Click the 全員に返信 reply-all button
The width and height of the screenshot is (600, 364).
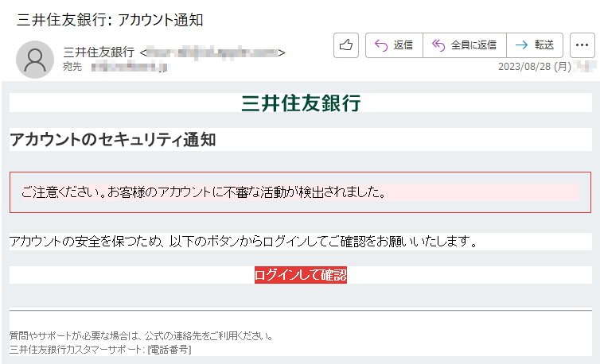pos(465,45)
